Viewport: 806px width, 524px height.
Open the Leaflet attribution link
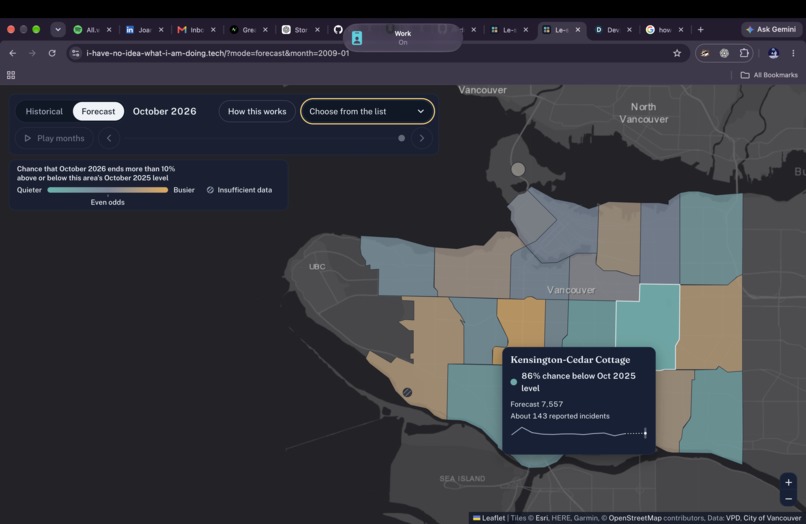pos(489,518)
